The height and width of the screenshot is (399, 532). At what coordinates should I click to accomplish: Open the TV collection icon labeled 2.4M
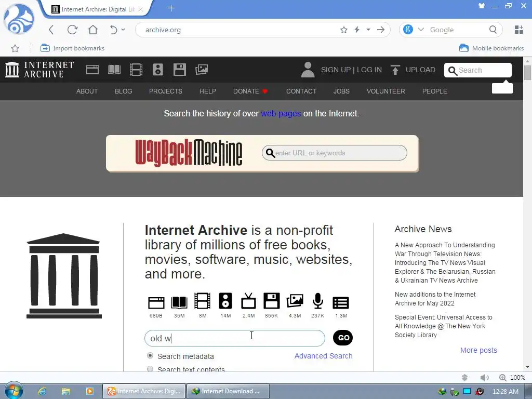click(x=248, y=301)
